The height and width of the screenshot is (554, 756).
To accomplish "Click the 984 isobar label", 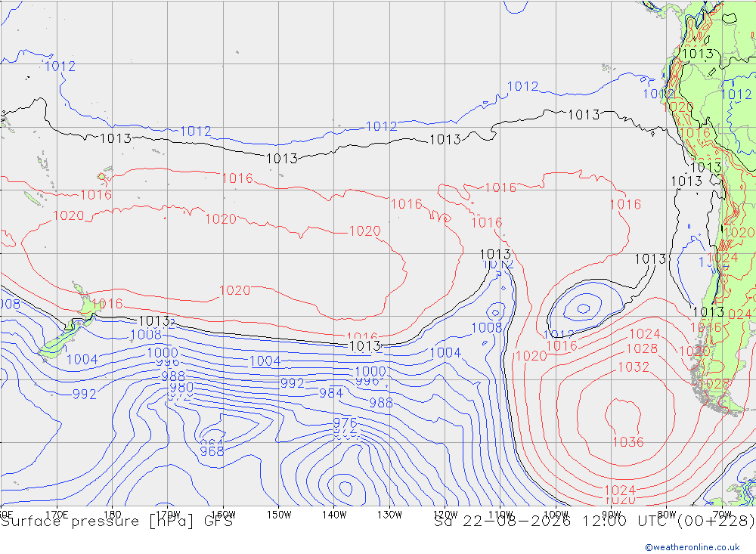I will [331, 394].
